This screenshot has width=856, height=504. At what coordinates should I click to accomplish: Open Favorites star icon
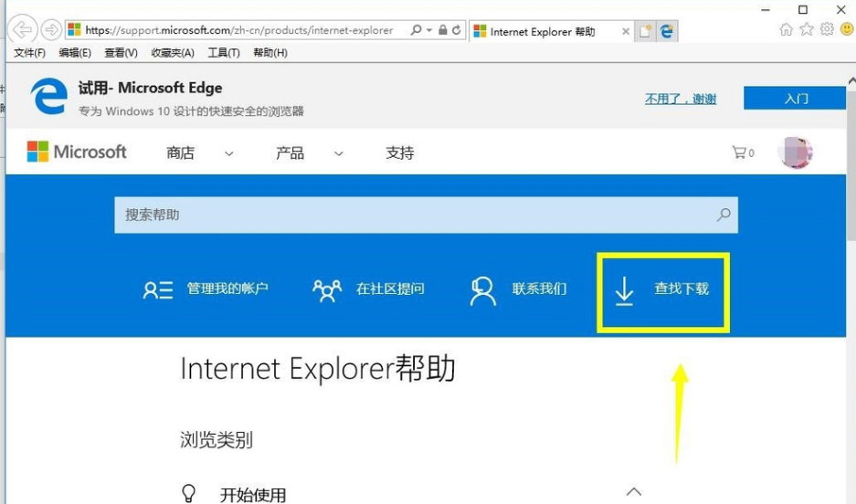click(807, 30)
